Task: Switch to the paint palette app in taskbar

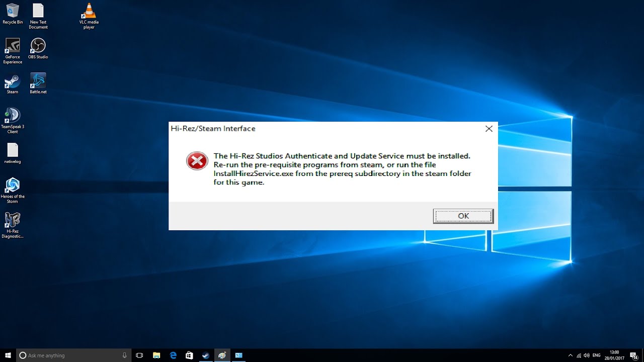Action: pyautogui.click(x=222, y=355)
